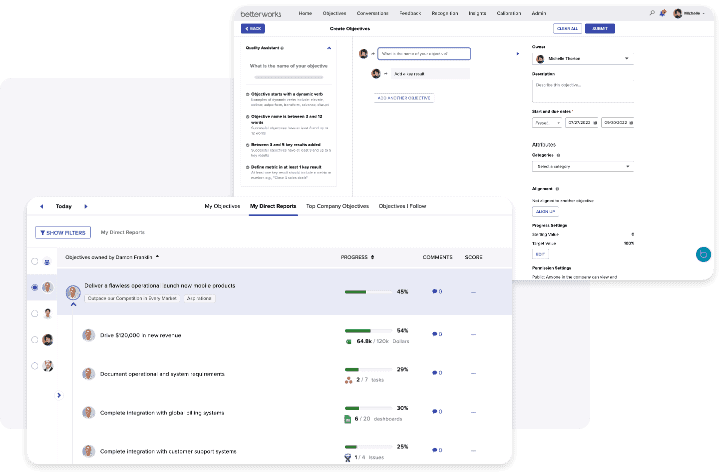Open the teal chat bubble widget

[x=703, y=254]
